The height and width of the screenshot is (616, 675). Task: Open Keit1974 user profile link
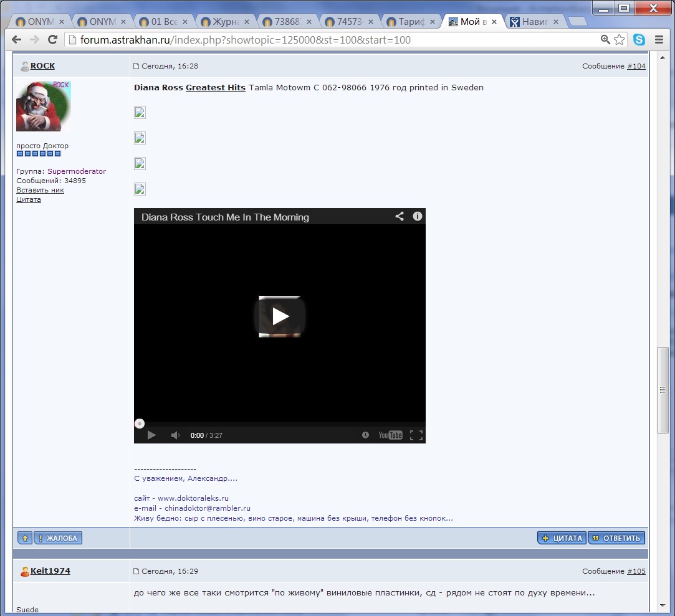50,571
